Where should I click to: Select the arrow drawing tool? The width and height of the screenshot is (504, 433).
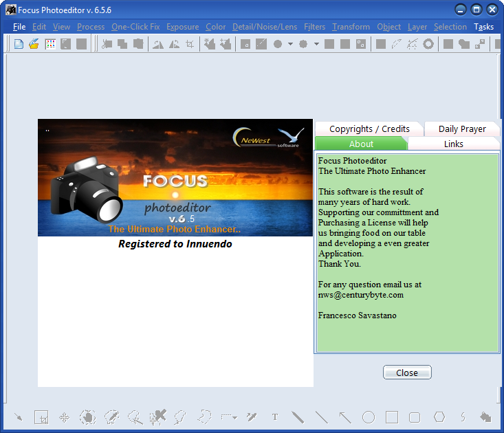click(x=345, y=417)
